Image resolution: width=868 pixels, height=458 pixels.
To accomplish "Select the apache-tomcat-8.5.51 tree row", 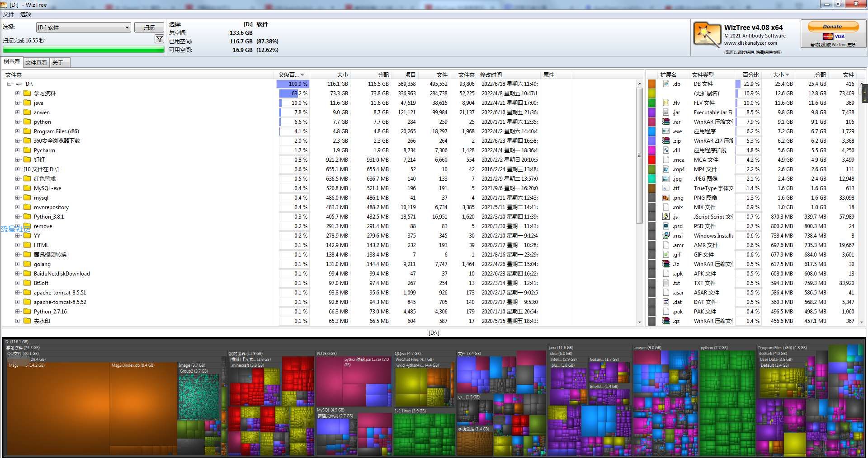I will (60, 293).
